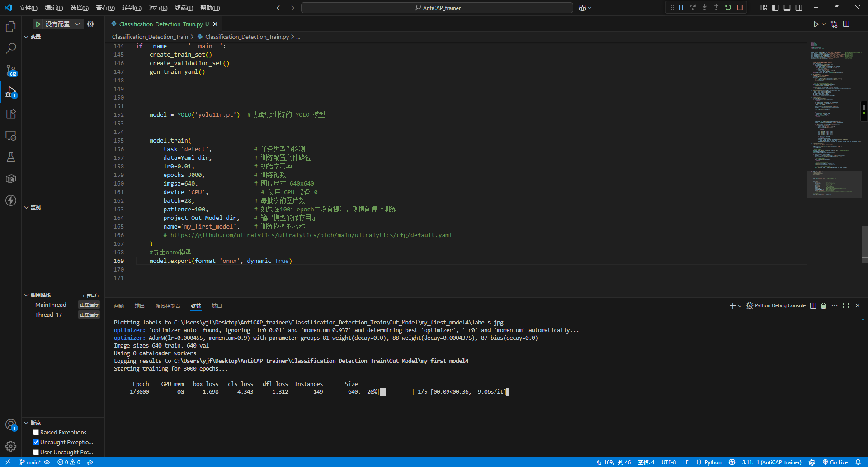The width and height of the screenshot is (868, 467).
Task: Stop the debug session
Action: pos(740,7)
